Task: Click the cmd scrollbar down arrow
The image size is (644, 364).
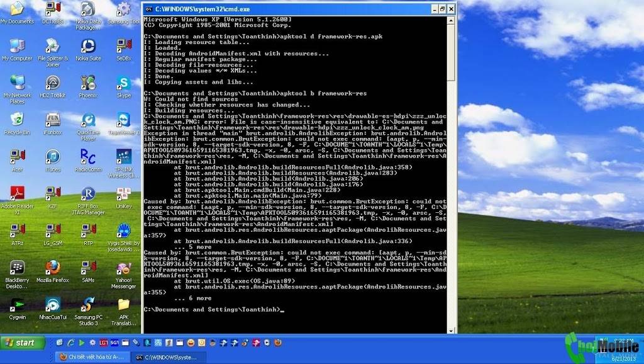Action: point(451,330)
